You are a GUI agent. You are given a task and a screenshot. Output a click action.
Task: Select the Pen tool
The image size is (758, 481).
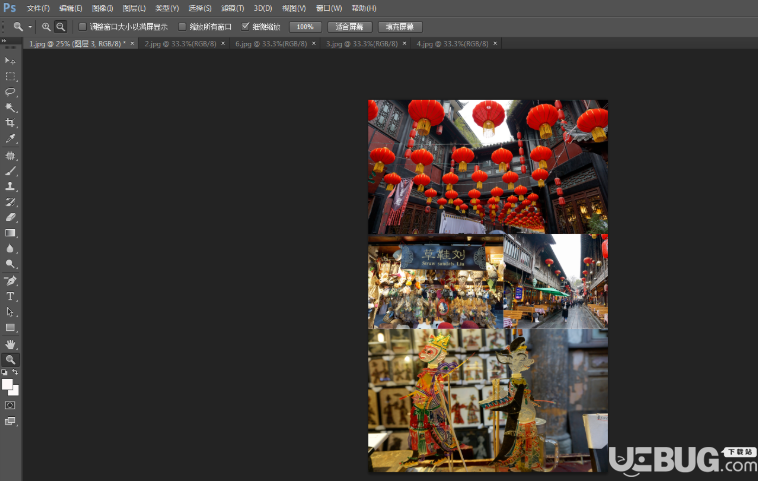[10, 281]
